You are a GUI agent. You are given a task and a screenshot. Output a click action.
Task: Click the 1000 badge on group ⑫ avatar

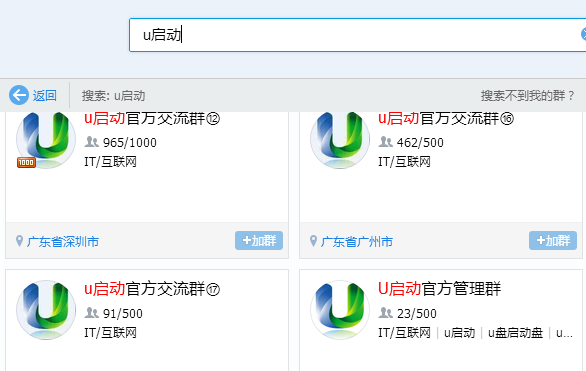pos(26,163)
